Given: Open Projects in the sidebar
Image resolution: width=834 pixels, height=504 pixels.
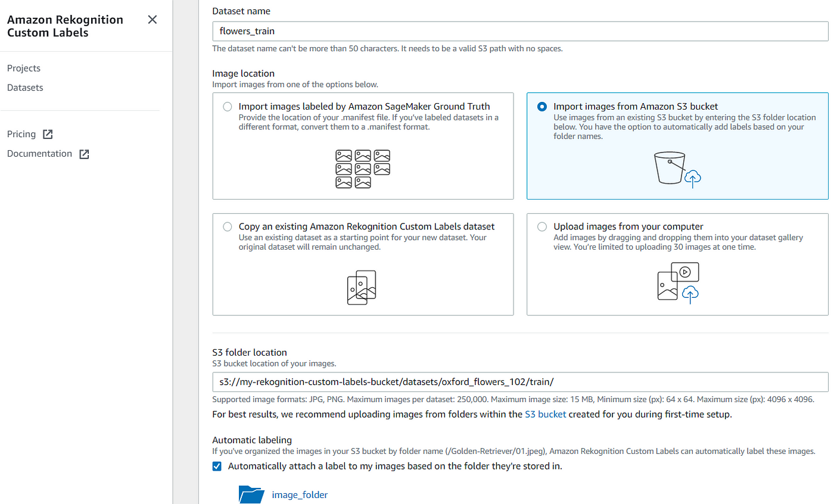Looking at the screenshot, I should pos(24,68).
